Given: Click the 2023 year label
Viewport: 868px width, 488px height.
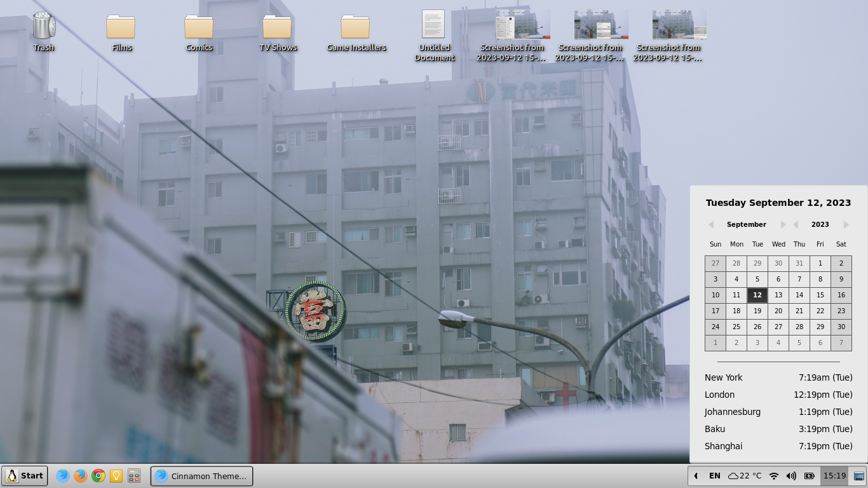Looking at the screenshot, I should 820,224.
